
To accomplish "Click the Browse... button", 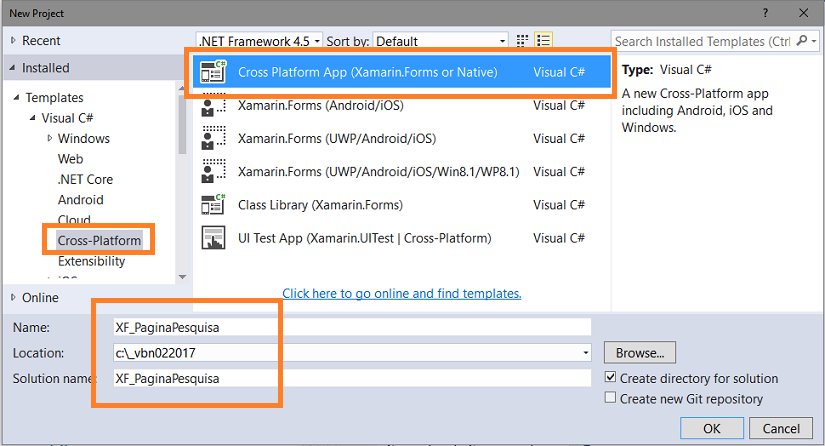I will (640, 352).
